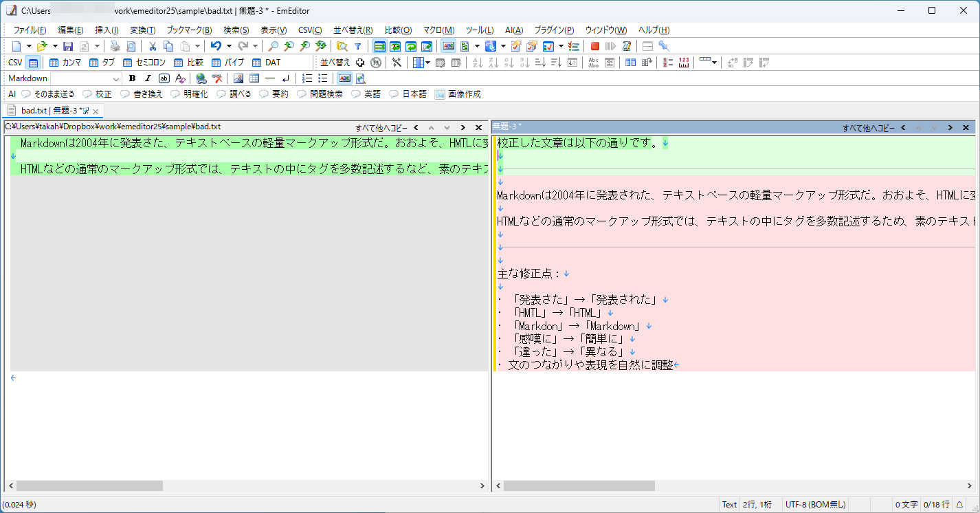This screenshot has height=513, width=980.
Task: Insert a horizontal line via Markdown toolbar
Action: click(269, 78)
